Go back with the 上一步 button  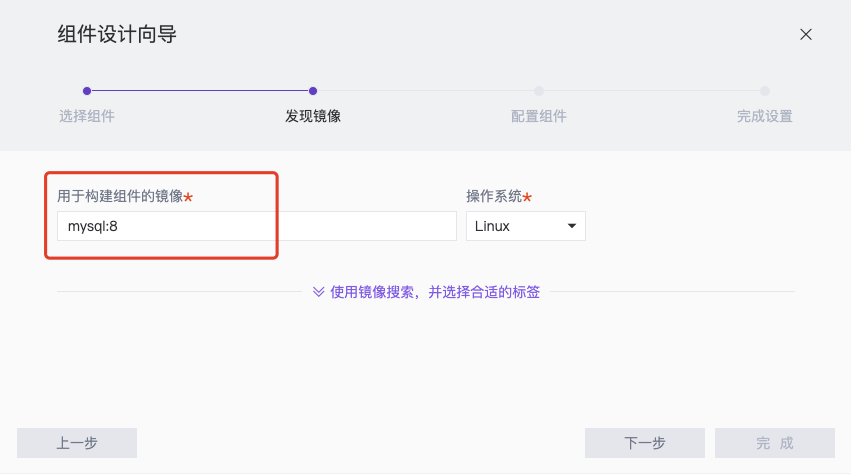(77, 443)
